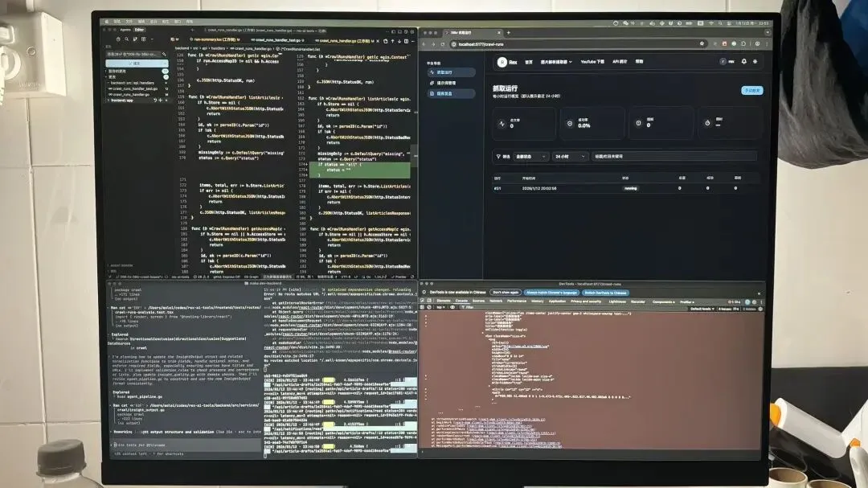The image size is (868, 488).
Task: Reload the localhost crawl-runs page in Chrome
Action: (442, 44)
